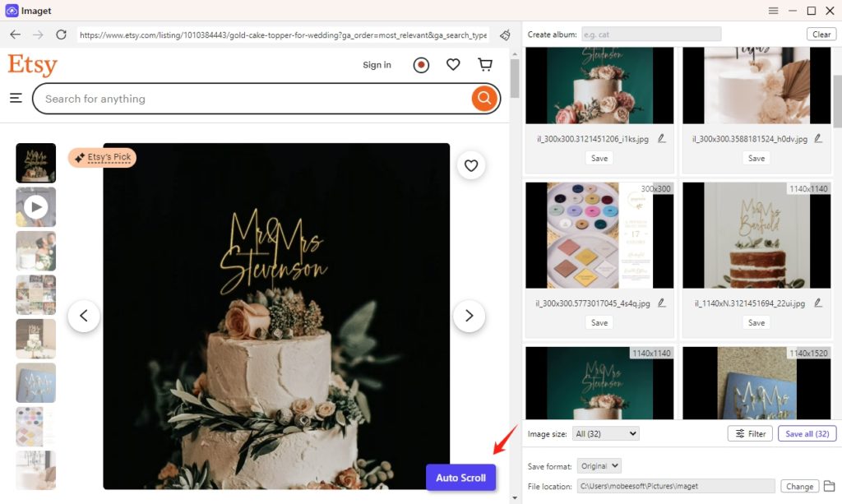
Task: Open the Save format Original dropdown
Action: coord(599,465)
